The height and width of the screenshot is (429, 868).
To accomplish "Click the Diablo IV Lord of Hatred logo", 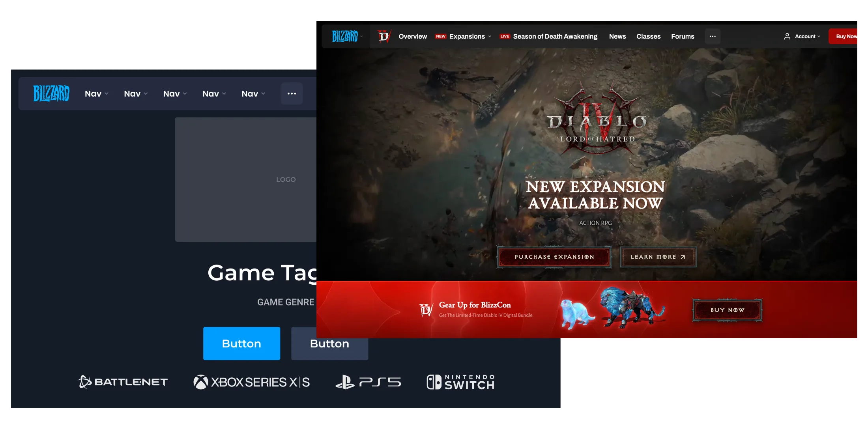I will pyautogui.click(x=597, y=118).
